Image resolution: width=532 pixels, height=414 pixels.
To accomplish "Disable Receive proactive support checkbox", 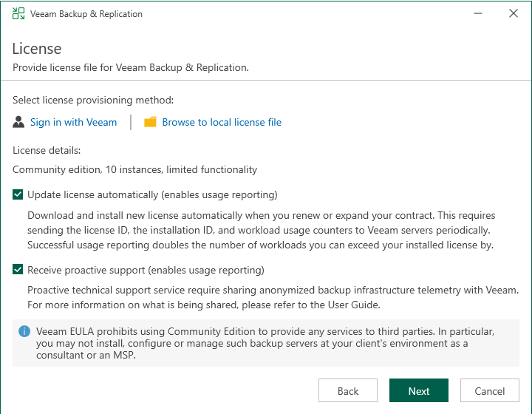I will tap(18, 271).
